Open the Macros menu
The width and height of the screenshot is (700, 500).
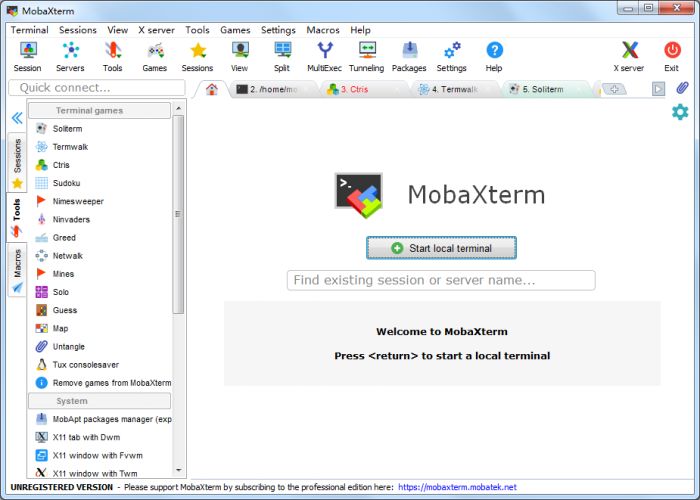[x=323, y=30]
